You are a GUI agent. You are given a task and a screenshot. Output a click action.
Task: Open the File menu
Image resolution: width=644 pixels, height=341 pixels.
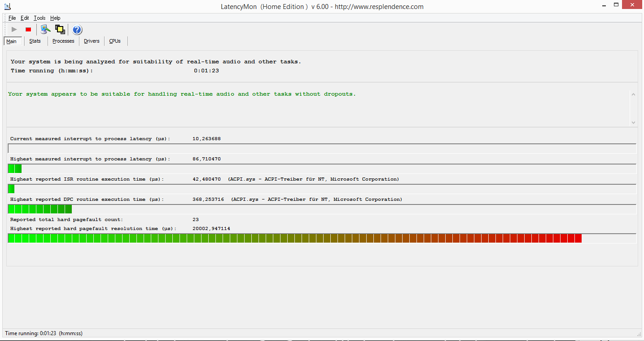[12, 18]
